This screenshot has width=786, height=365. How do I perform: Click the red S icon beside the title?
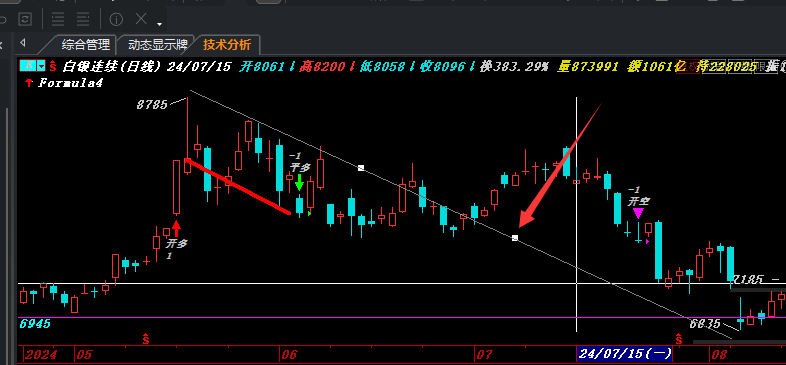(x=53, y=66)
